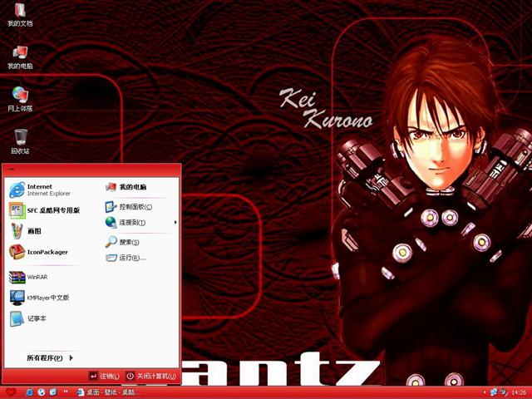The height and width of the screenshot is (399, 532).
Task: Open the My Documents (我的文档) desktop icon
Action: pyautogui.click(x=19, y=13)
